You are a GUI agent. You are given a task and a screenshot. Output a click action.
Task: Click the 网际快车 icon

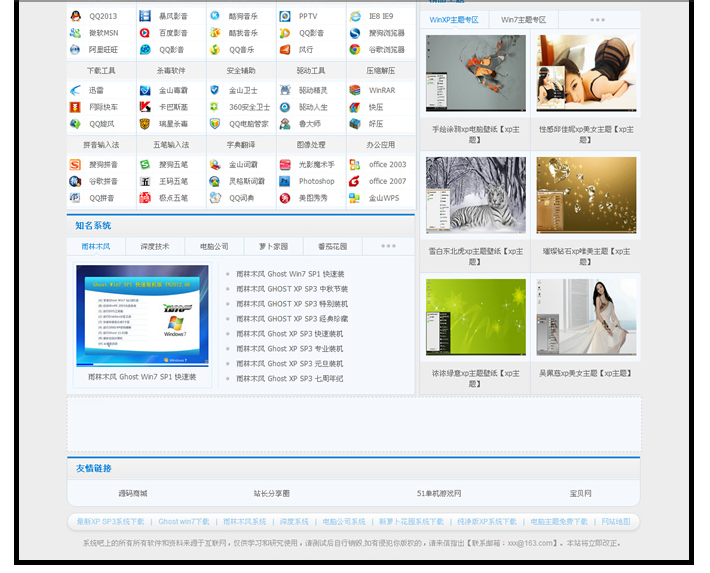76,107
